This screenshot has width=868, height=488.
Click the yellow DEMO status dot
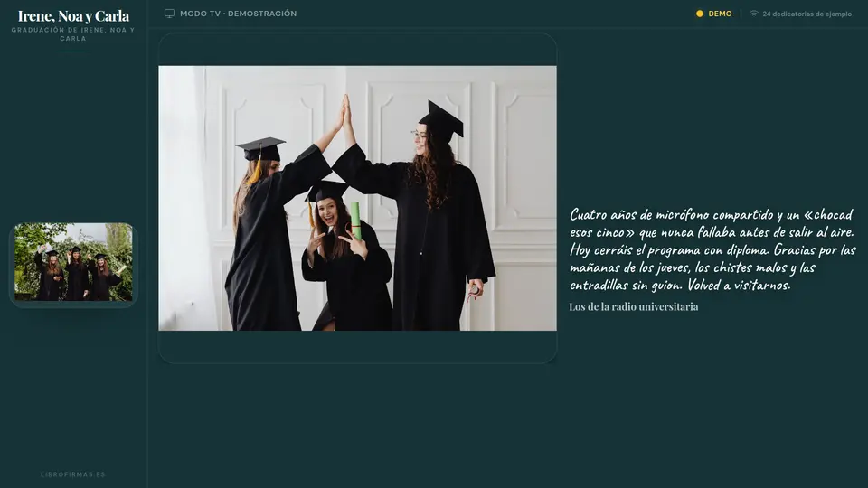click(x=700, y=14)
